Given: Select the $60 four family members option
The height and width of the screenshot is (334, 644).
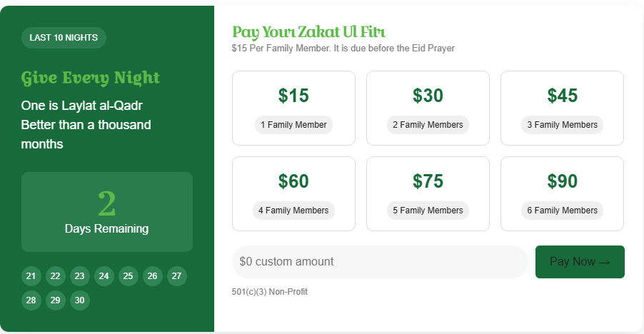Looking at the screenshot, I should (x=293, y=193).
